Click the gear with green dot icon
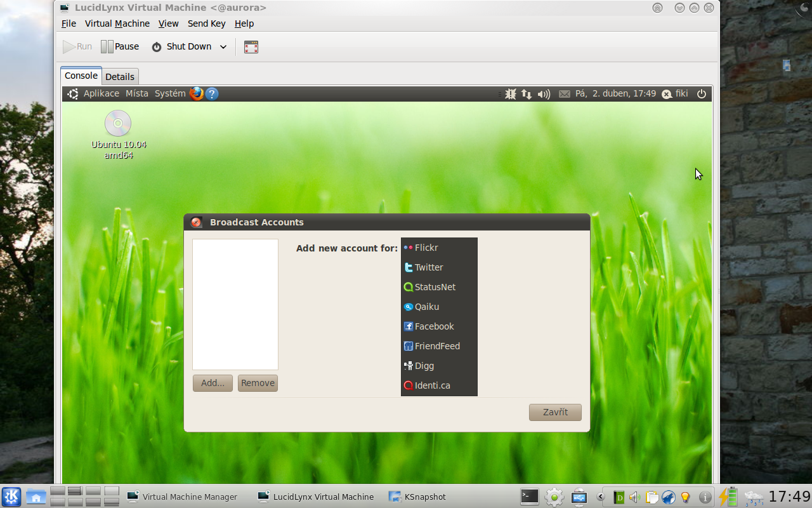 [554, 497]
